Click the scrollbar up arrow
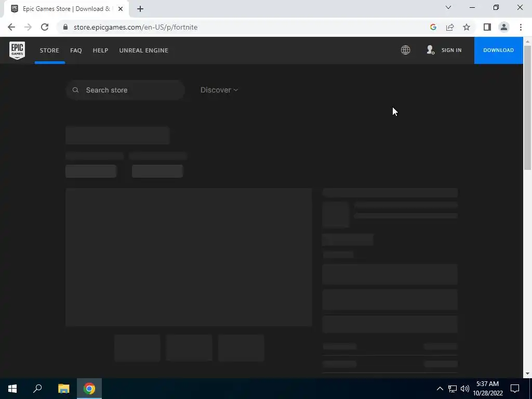The image size is (532, 399). 527,41
